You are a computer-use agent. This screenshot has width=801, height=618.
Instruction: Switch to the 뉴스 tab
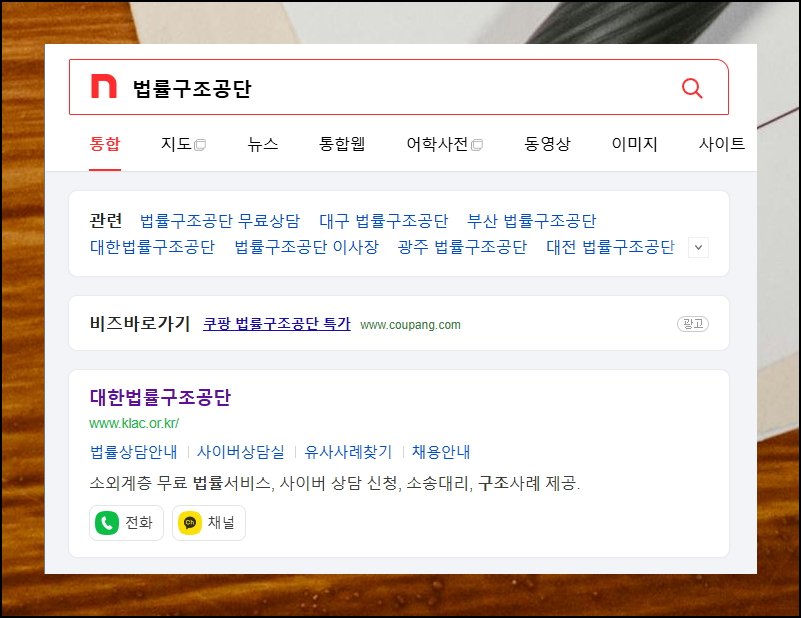pyautogui.click(x=263, y=144)
